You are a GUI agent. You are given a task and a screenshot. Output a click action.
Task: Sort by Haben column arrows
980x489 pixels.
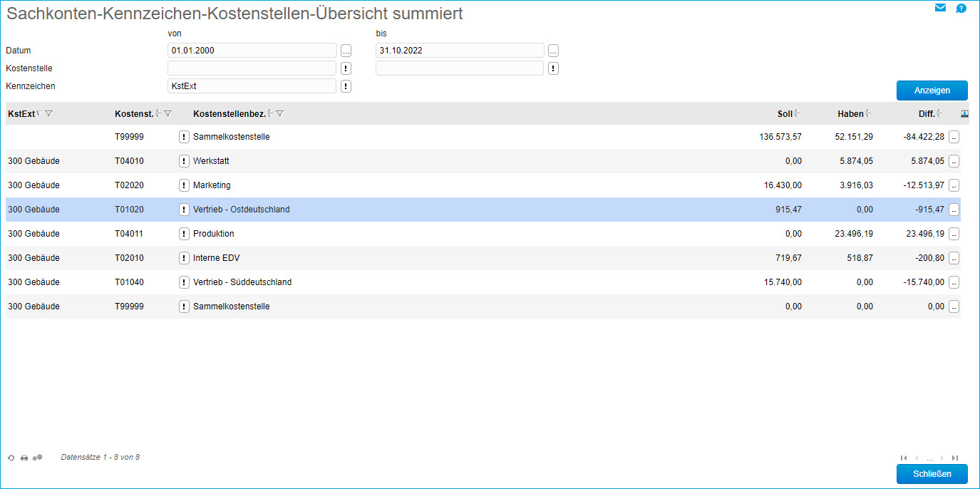[x=868, y=113]
